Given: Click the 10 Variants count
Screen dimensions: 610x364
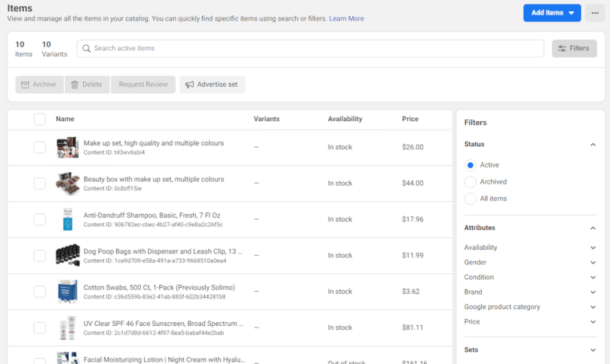Looking at the screenshot, I should click(54, 49).
